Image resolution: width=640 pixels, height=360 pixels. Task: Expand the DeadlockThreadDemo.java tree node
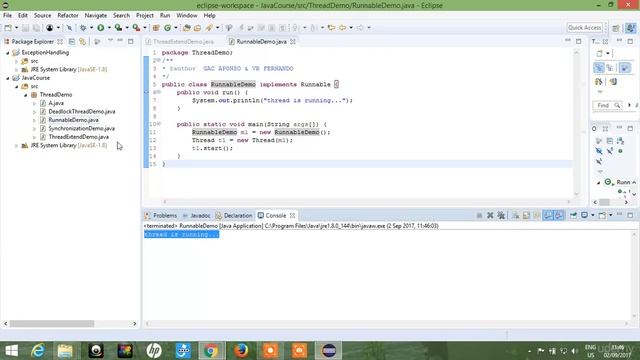34,111
